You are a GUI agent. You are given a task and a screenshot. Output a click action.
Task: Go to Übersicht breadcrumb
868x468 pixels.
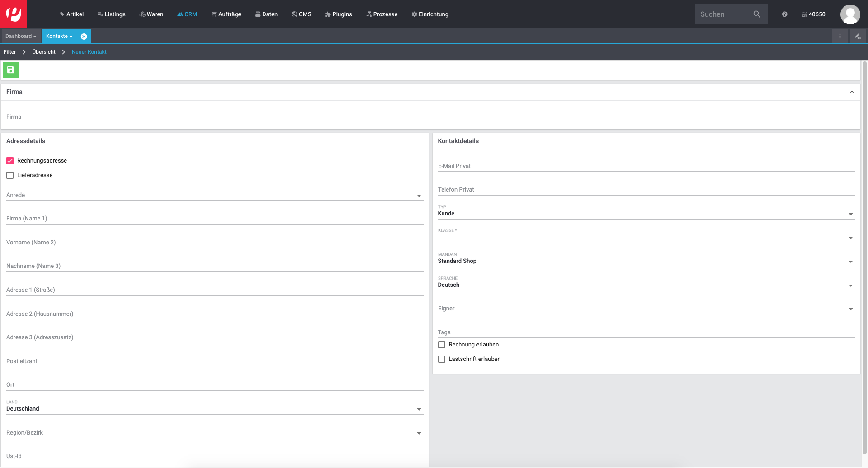point(44,52)
